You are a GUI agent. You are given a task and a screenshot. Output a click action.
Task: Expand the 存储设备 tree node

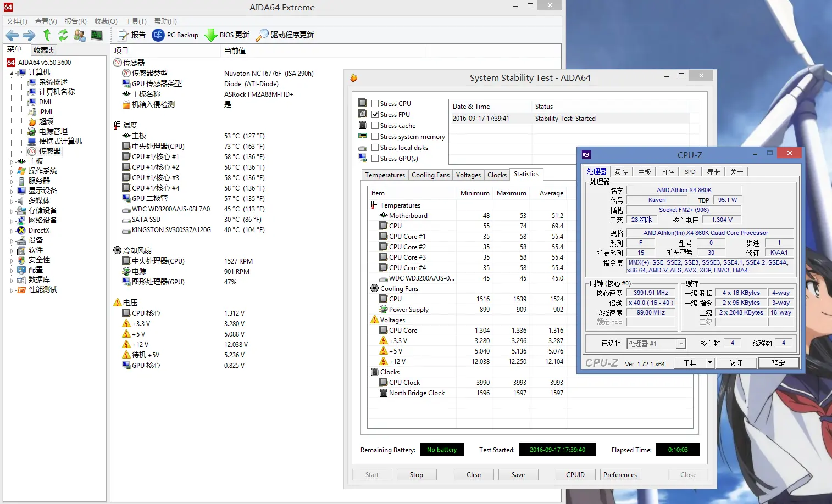coord(12,211)
